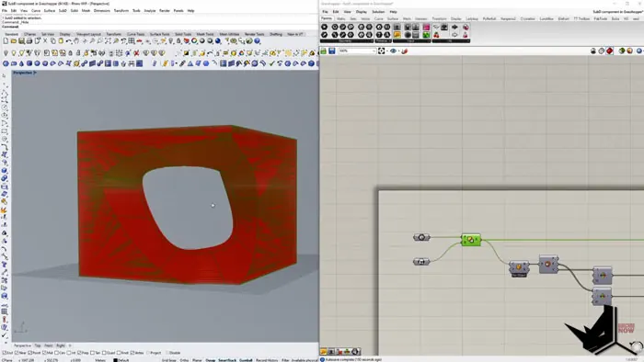This screenshot has width=644, height=362.
Task: Click the red X icon in Rhino toolbar
Action: 136,53
